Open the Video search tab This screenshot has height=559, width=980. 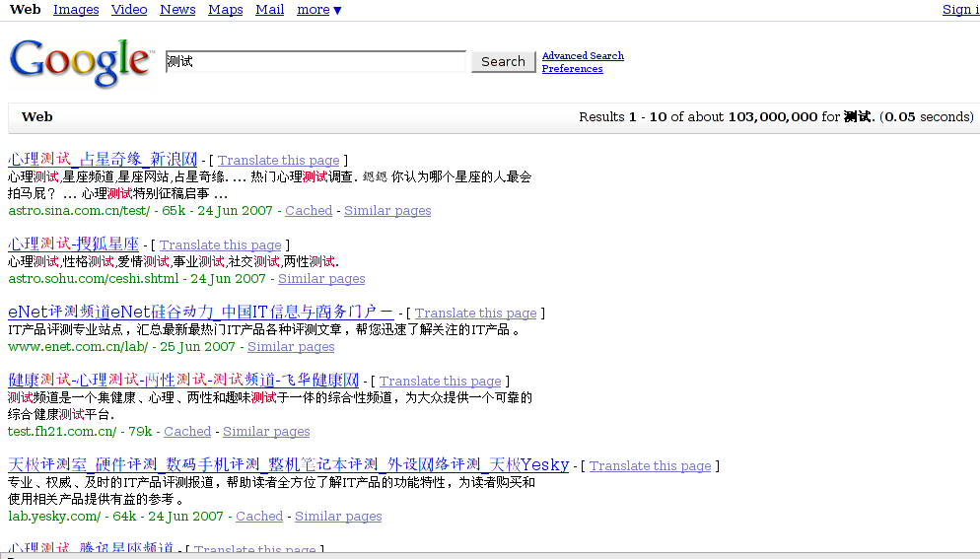point(129,10)
